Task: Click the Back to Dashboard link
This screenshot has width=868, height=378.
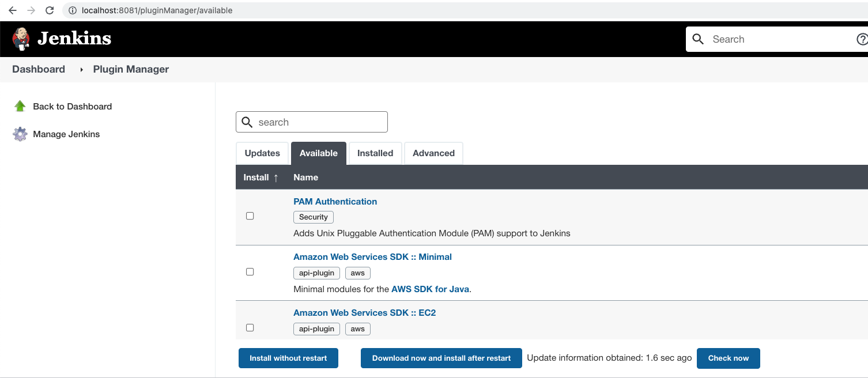Action: click(73, 107)
